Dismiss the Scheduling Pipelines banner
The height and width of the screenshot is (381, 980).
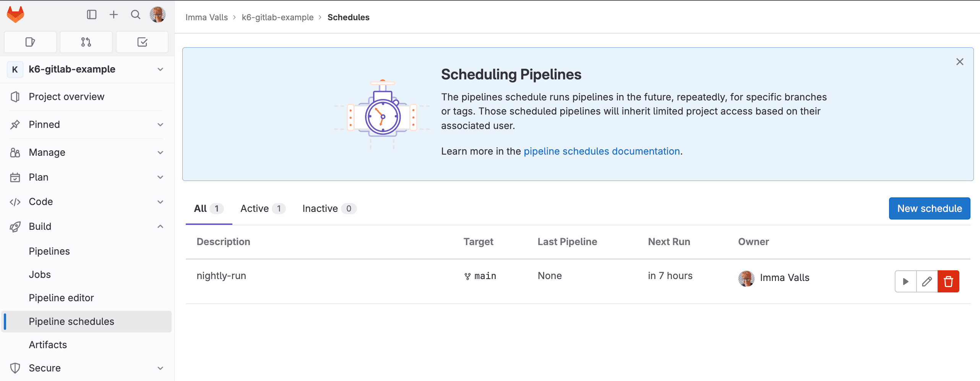[959, 61]
